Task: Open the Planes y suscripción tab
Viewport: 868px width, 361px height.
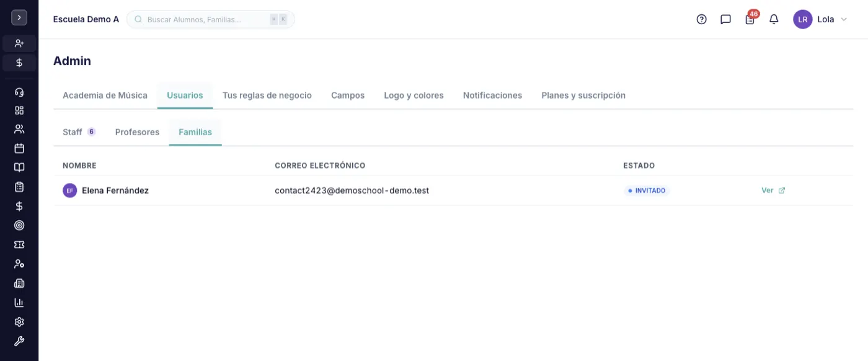Action: 583,96
